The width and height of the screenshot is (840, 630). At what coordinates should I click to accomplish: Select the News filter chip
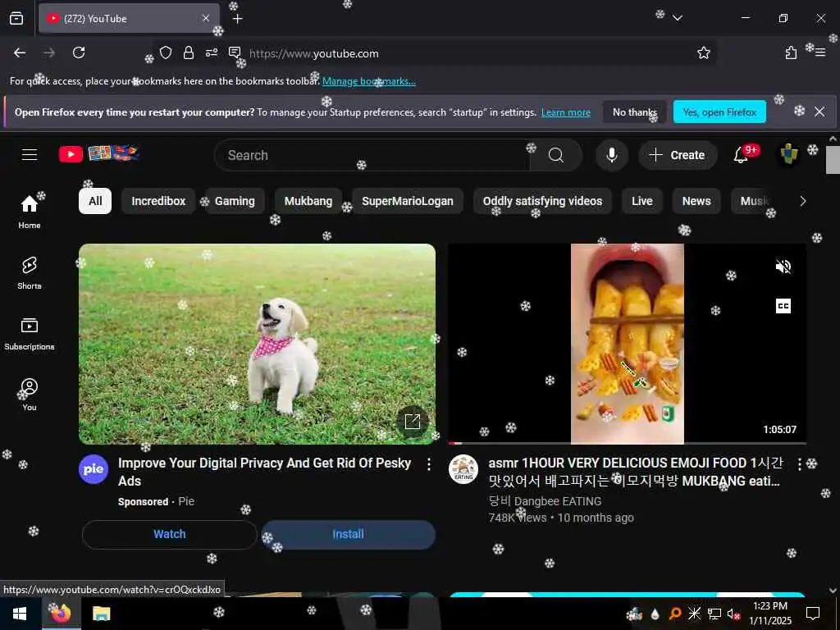[696, 201]
